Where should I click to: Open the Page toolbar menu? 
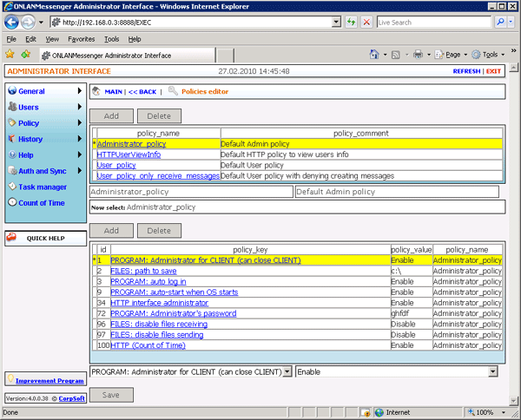(452, 55)
